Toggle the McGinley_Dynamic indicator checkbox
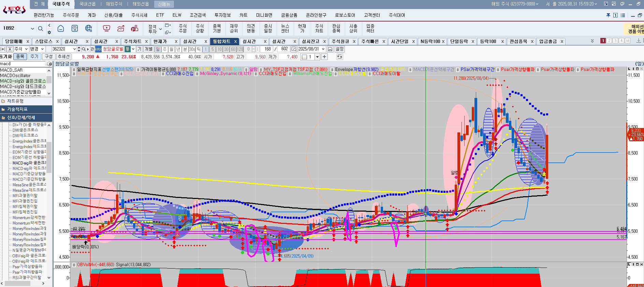644x287 pixels. 197,74
